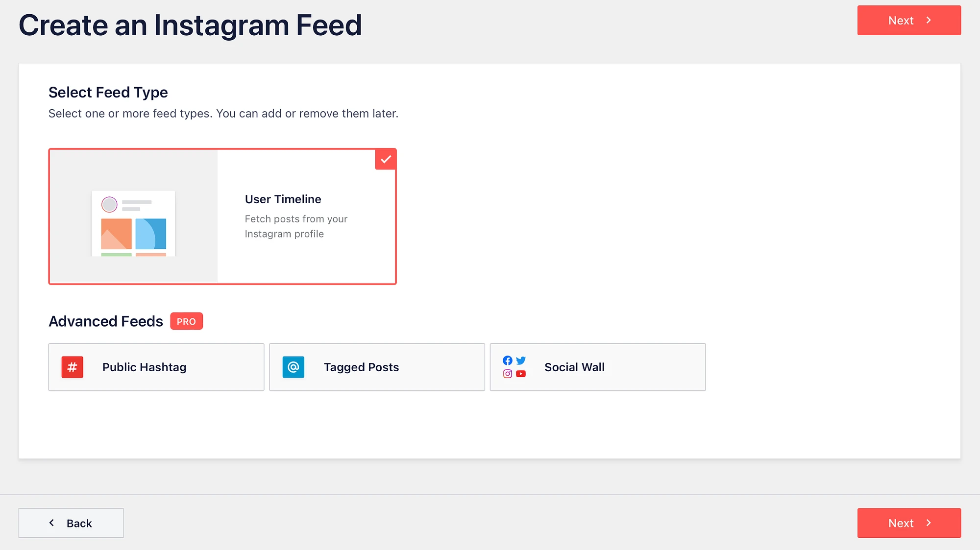Select the Public Hashtag feed option
980x550 pixels.
[156, 367]
